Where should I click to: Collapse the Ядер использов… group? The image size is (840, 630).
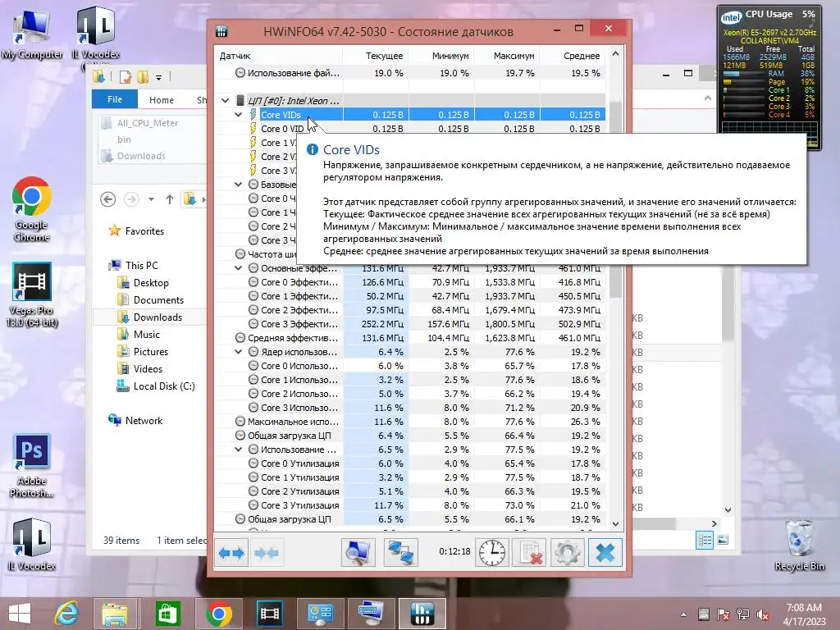tap(239, 352)
